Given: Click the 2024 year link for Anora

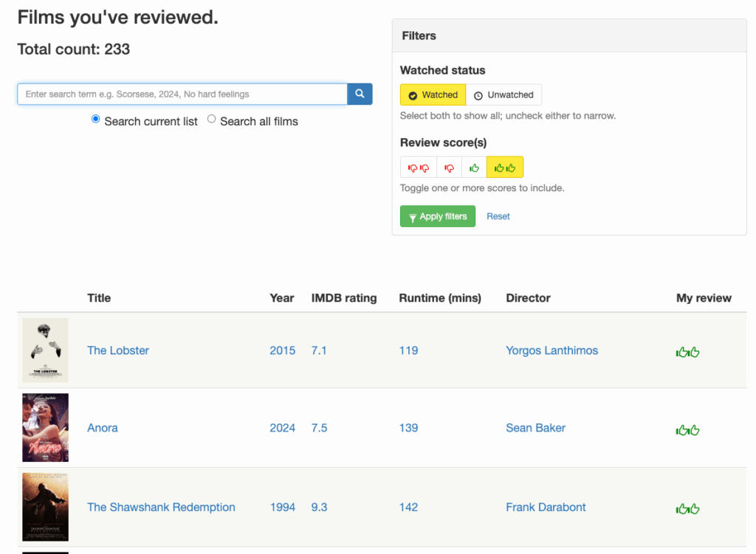Looking at the screenshot, I should [282, 428].
